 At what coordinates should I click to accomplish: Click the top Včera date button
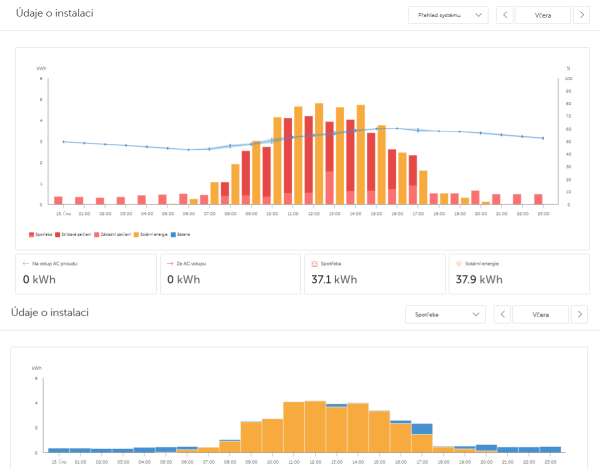(543, 15)
